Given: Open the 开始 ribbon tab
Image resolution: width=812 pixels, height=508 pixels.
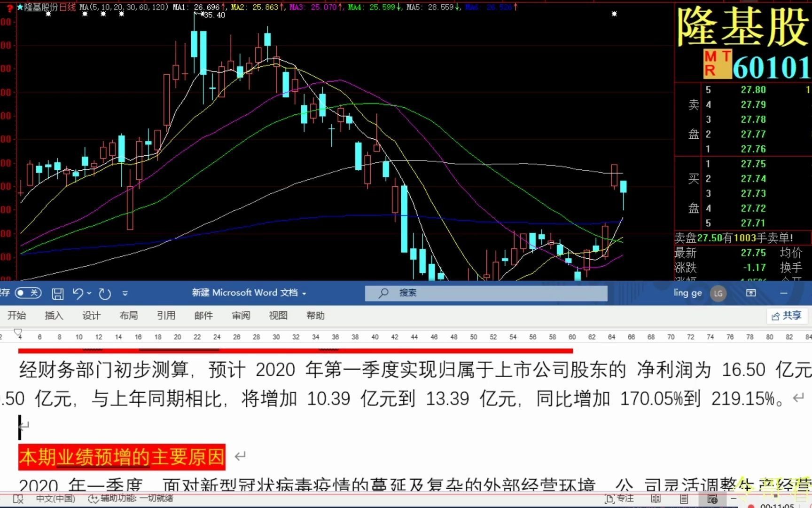Looking at the screenshot, I should pyautogui.click(x=16, y=316).
